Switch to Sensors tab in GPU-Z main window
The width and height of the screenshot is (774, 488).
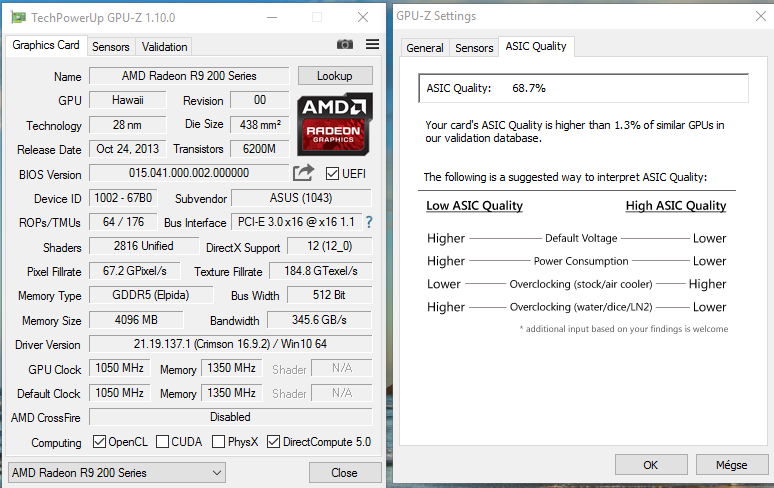(x=111, y=47)
